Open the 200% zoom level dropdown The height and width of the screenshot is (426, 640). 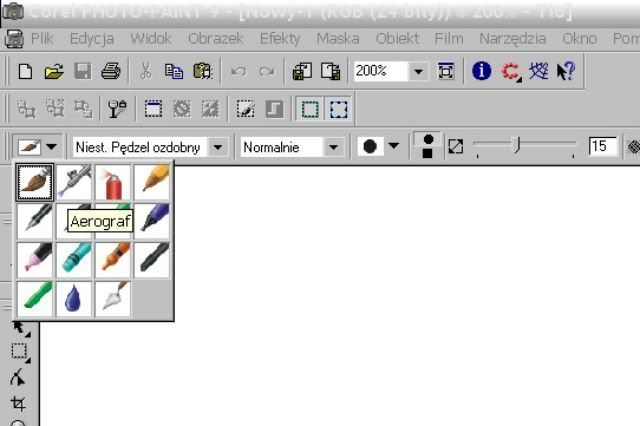pyautogui.click(x=418, y=72)
